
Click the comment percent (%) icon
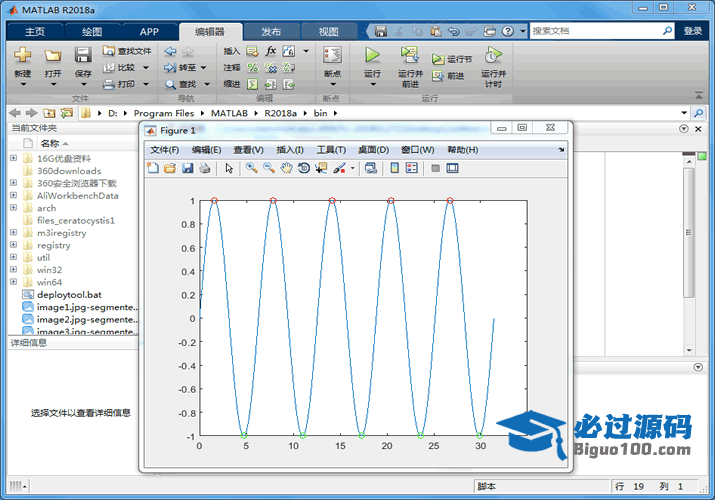click(252, 68)
